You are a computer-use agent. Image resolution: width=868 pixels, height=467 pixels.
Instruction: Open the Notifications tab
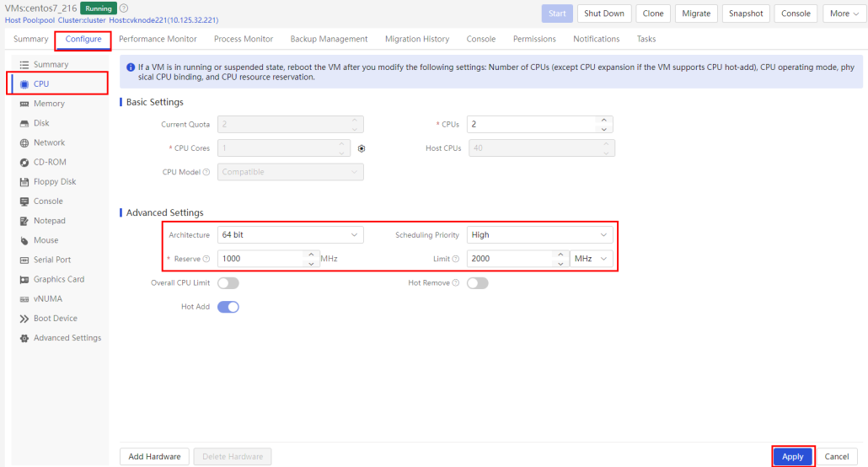click(x=596, y=39)
